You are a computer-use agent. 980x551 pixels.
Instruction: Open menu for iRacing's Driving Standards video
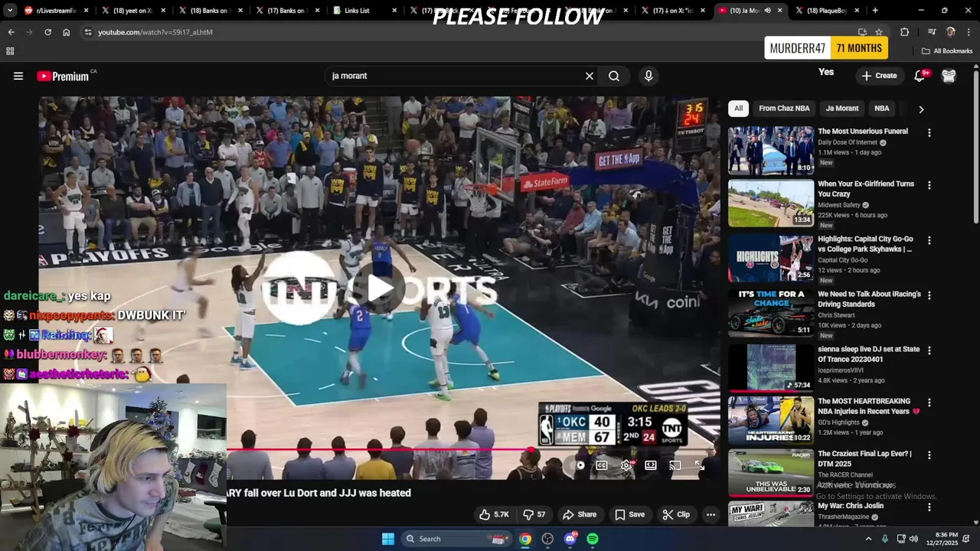click(929, 295)
